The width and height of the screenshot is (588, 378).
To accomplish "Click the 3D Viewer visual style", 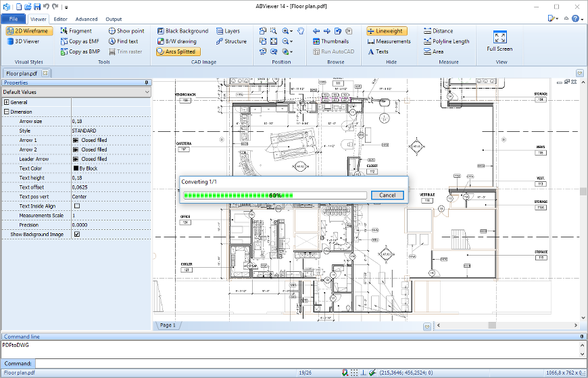I will click(x=23, y=41).
